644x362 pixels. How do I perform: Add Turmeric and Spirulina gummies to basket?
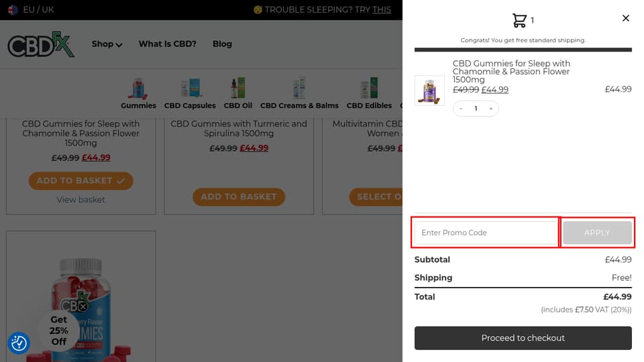click(x=239, y=197)
